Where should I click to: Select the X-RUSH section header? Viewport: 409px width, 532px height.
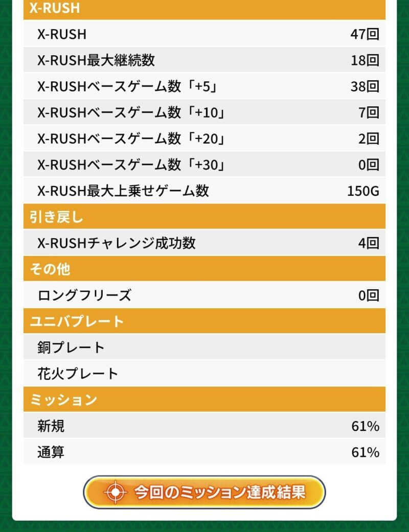[204, 9]
